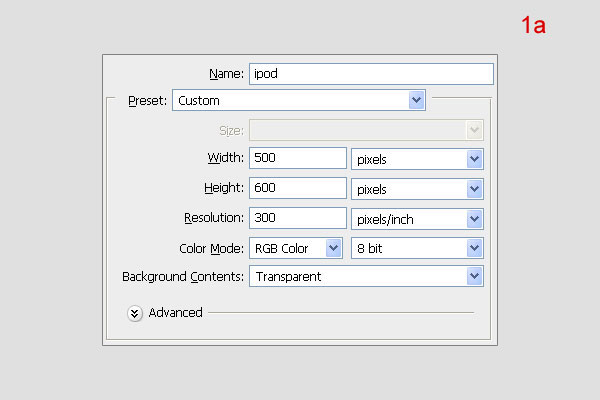600x400 pixels.
Task: Click the disabled Size dropdown
Action: coord(366,130)
